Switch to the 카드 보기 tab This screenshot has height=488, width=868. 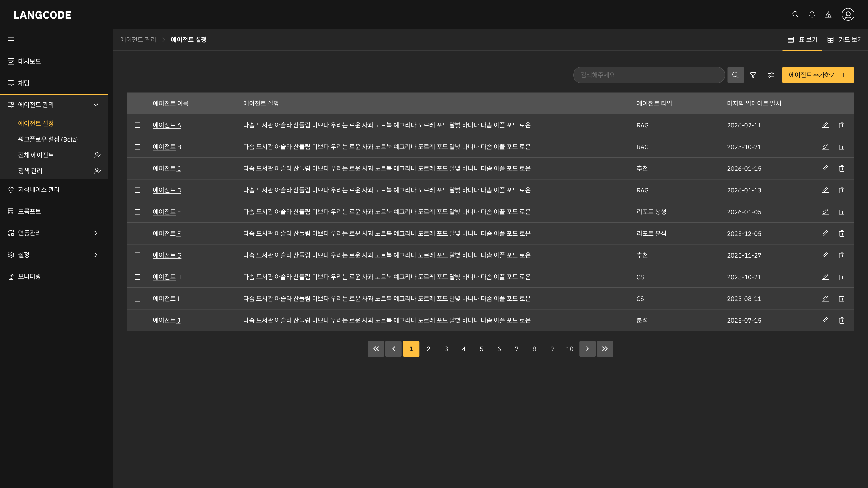845,40
